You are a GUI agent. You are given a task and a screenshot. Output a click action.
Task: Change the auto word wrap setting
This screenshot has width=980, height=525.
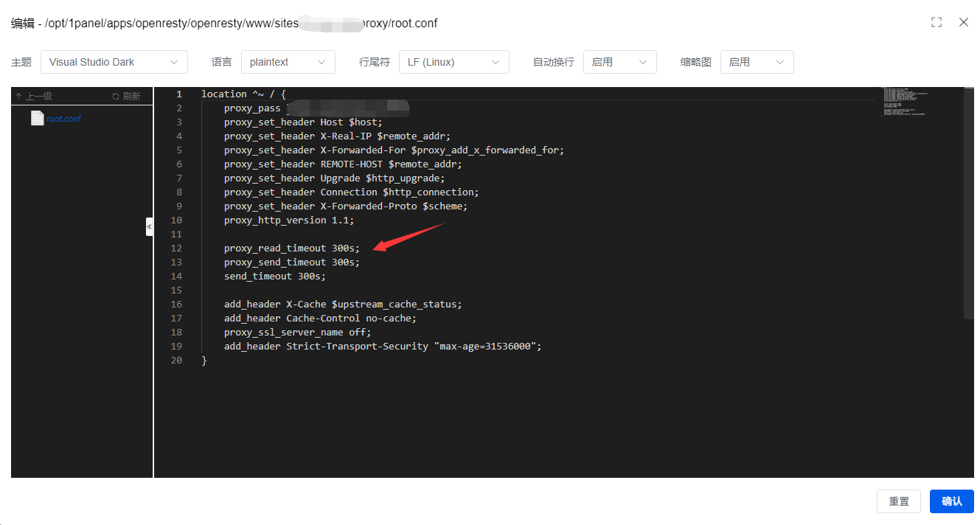[x=619, y=62]
